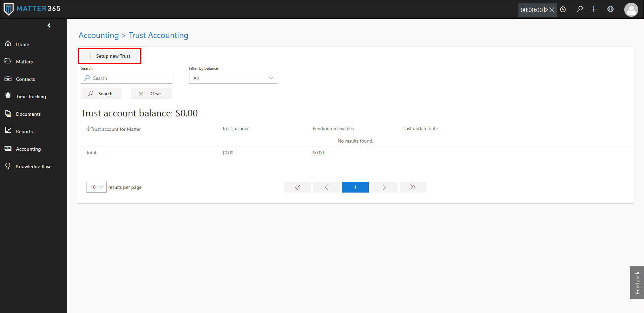The width and height of the screenshot is (644, 313).
Task: Open the results per page dropdown
Action: click(96, 187)
